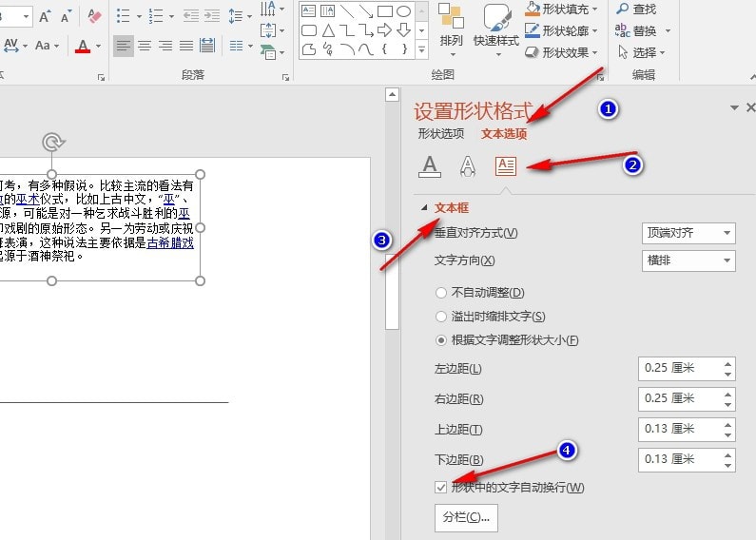This screenshot has width=756, height=540.
Task: Select 不自动调整 (Do not autofit) radio option
Action: pos(442,293)
